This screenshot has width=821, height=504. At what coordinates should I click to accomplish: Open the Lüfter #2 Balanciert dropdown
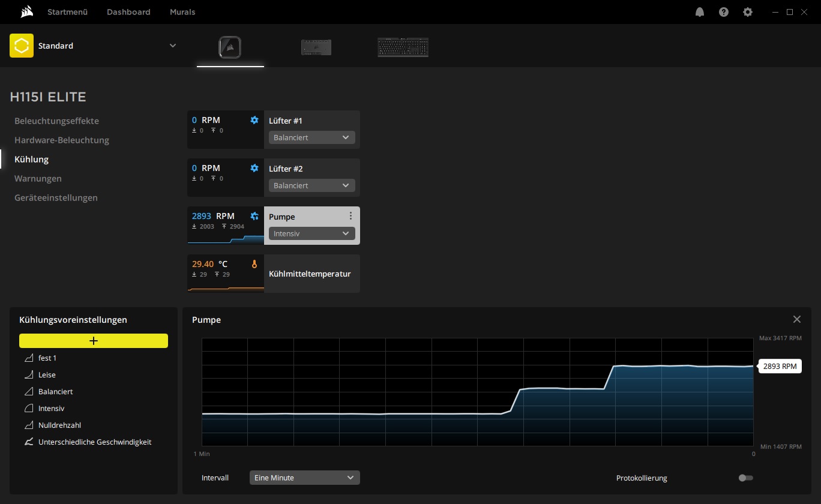(312, 185)
